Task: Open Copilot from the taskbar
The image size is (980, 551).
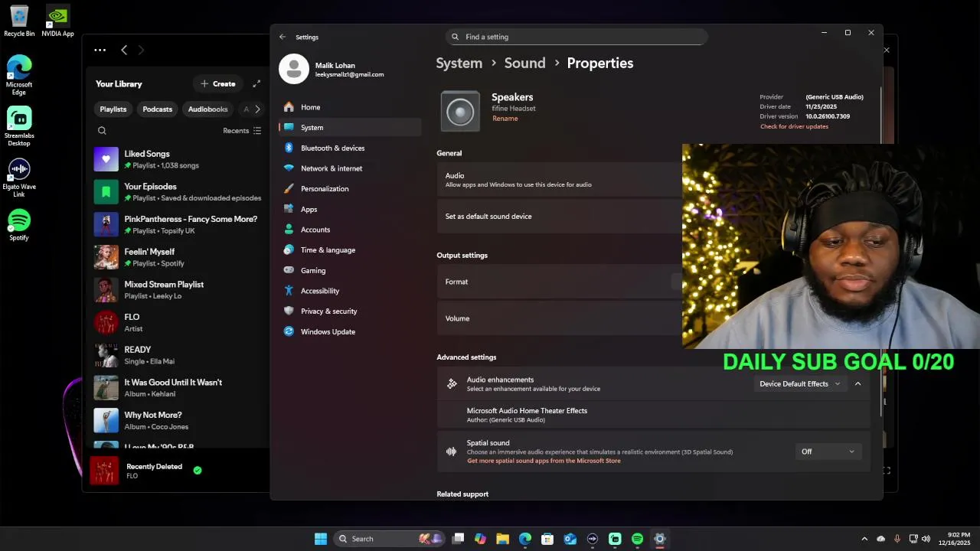Action: click(480, 539)
